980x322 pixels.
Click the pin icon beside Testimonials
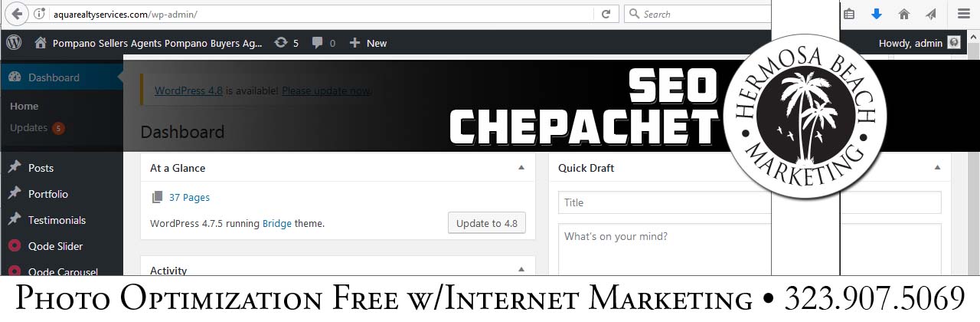15,220
